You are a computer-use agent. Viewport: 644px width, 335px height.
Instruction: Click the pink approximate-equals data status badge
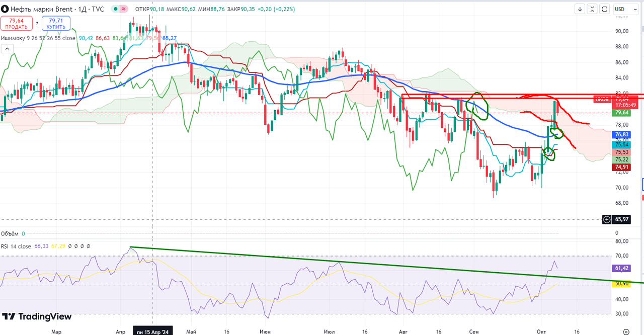coord(123,9)
